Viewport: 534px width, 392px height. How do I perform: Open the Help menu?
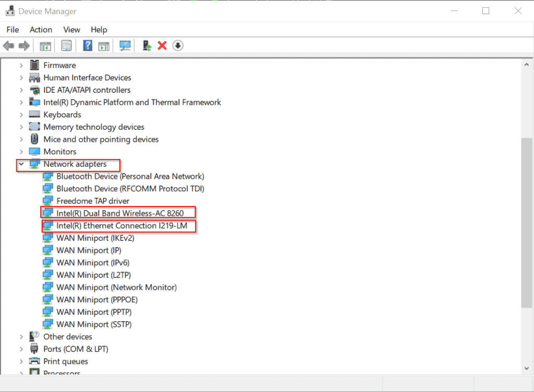click(99, 30)
